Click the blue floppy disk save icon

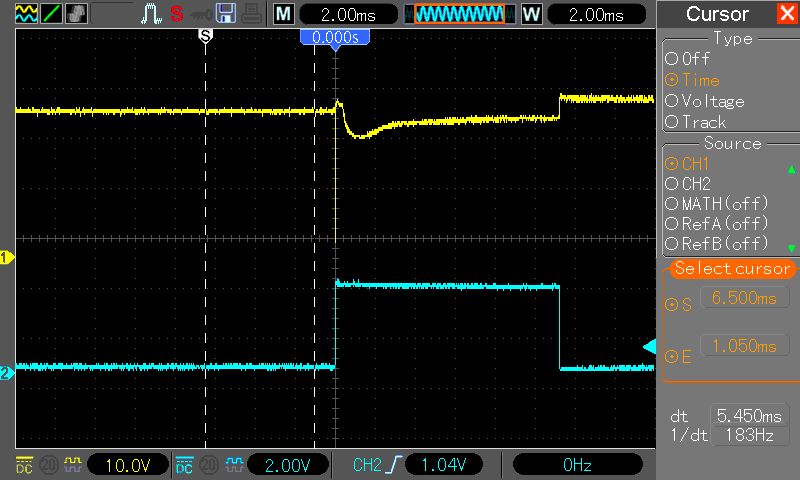(226, 14)
